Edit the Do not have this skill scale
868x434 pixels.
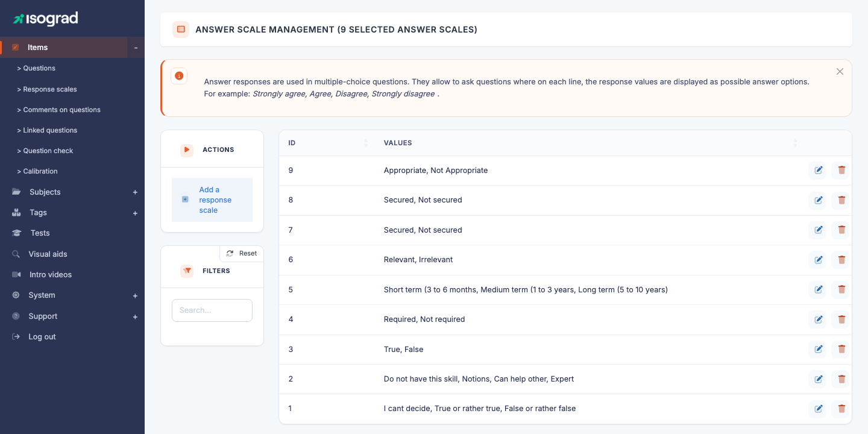pos(818,379)
